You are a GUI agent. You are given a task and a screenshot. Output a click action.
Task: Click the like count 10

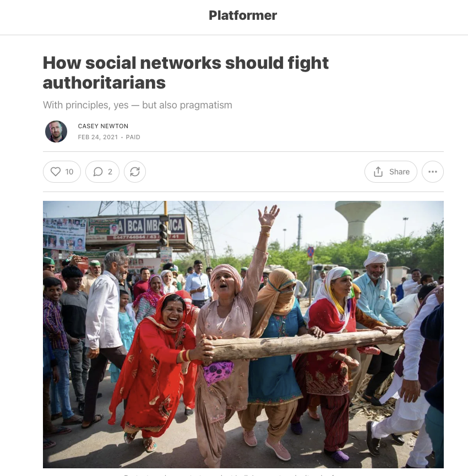tap(69, 172)
